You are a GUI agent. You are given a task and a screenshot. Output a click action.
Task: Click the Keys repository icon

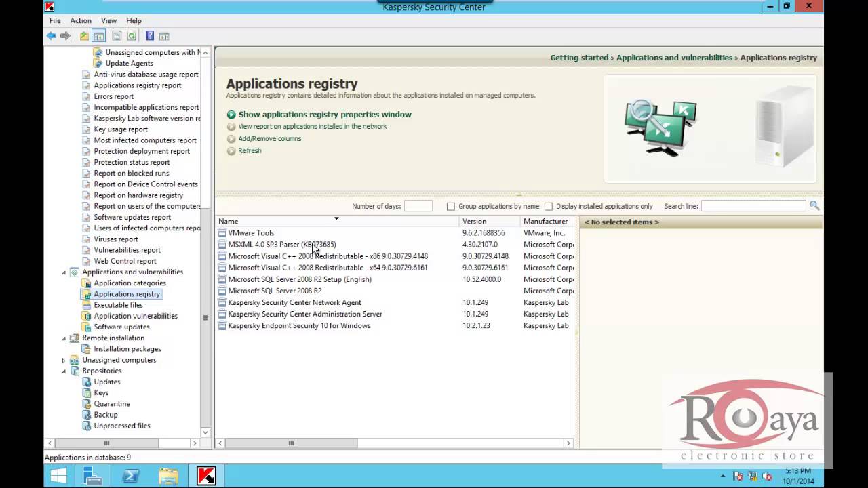pyautogui.click(x=86, y=393)
